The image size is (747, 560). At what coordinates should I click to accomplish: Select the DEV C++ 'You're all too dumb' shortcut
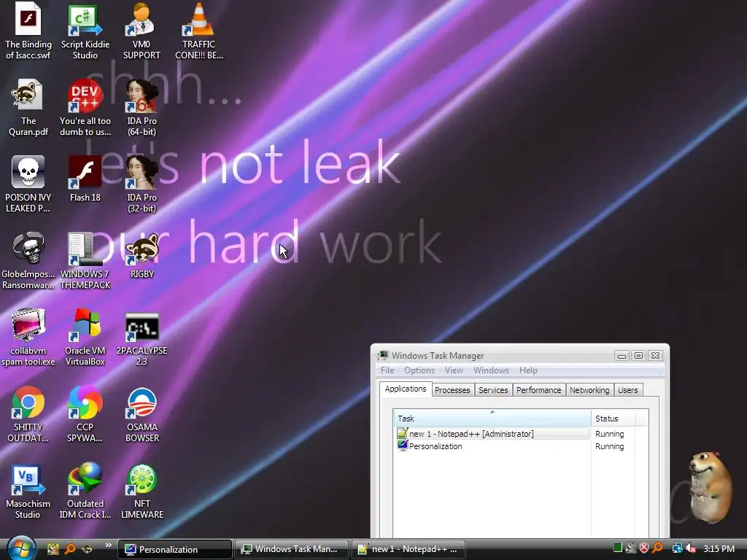pyautogui.click(x=85, y=108)
